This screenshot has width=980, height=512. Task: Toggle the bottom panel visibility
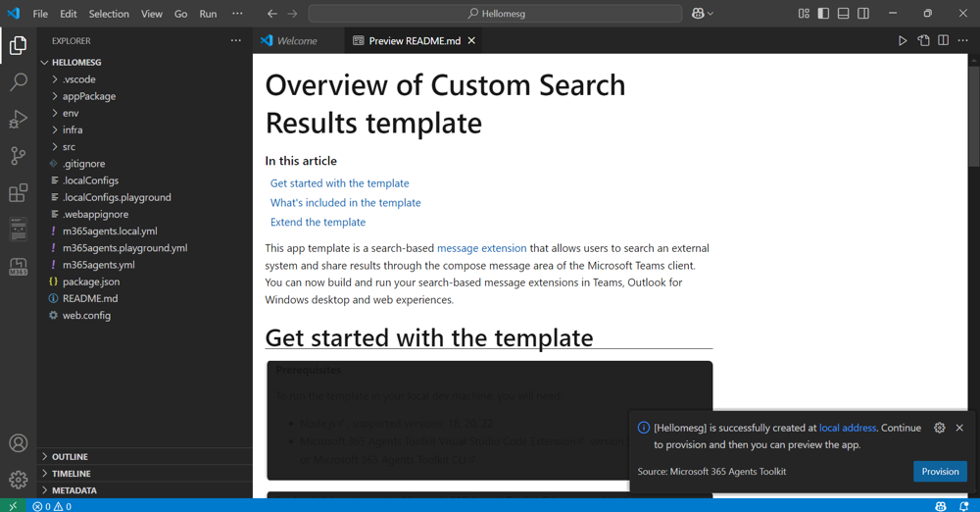(843, 13)
